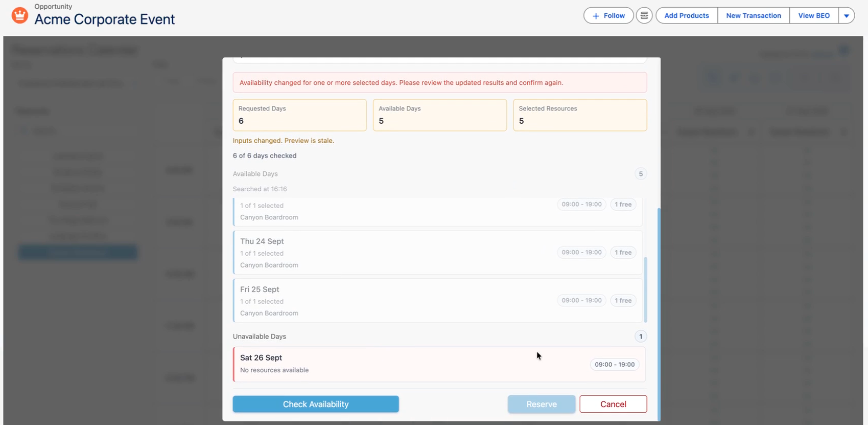Viewport: 868px width, 425px height.
Task: Expand the more actions dropdown arrow
Action: [847, 15]
